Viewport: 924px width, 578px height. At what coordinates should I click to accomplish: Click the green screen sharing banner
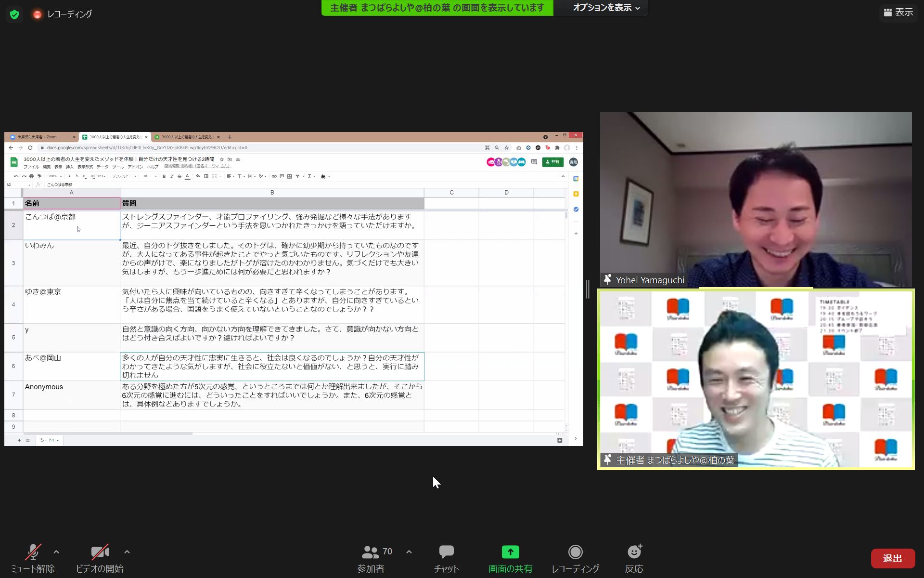(x=437, y=8)
